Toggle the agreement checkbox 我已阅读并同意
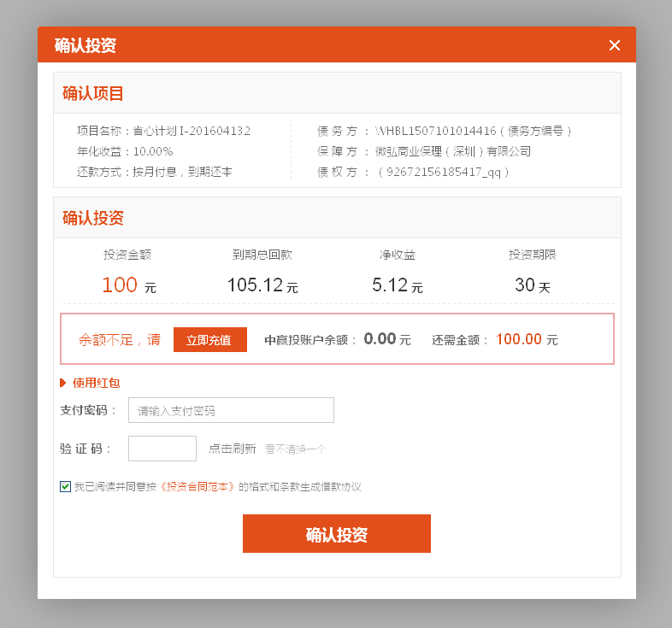This screenshot has height=628, width=672. [65, 487]
